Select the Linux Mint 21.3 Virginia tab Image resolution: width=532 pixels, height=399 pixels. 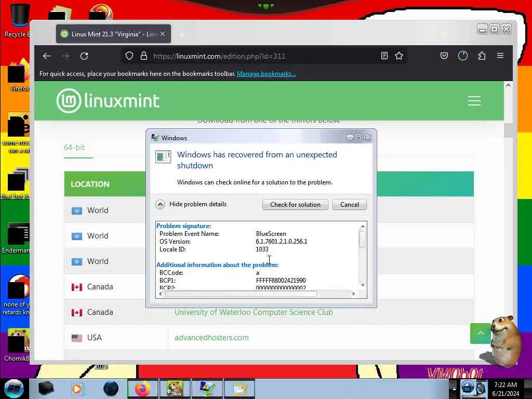pyautogui.click(x=113, y=34)
